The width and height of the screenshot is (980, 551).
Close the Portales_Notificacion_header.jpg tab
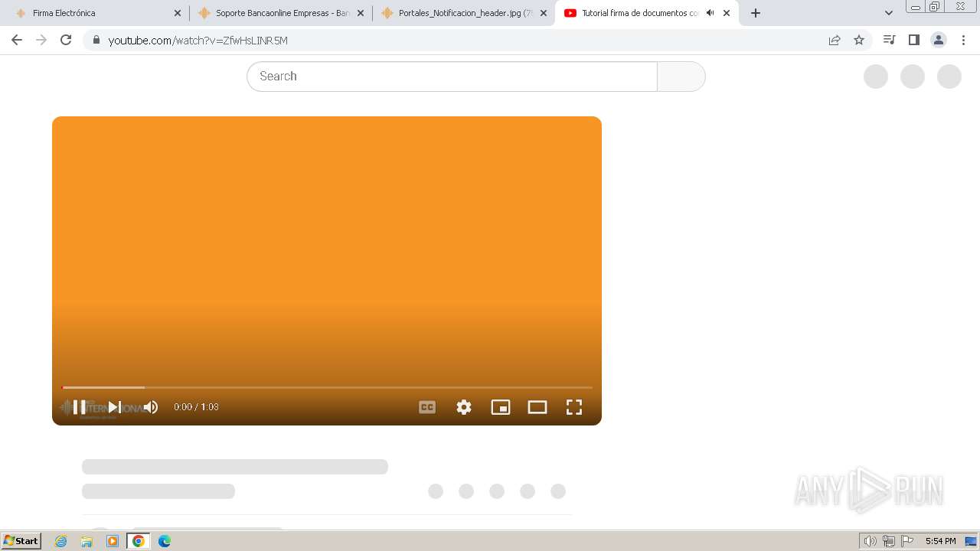[544, 13]
